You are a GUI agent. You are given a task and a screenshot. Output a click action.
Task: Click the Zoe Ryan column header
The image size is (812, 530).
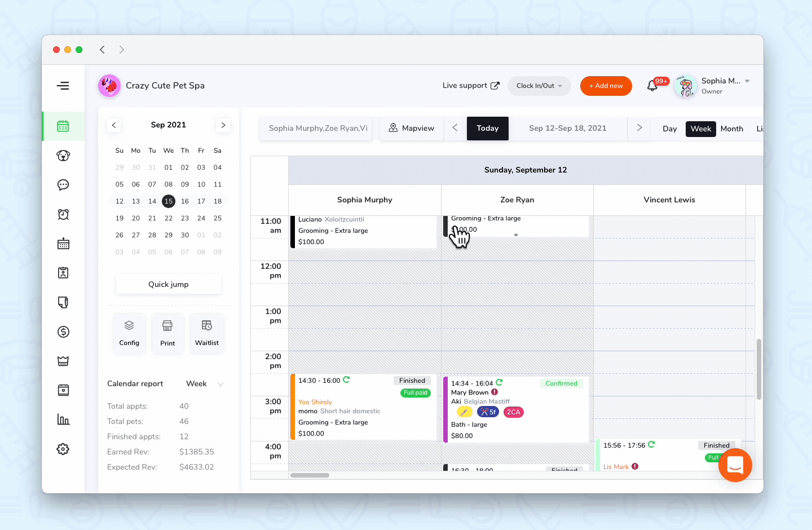pos(517,200)
